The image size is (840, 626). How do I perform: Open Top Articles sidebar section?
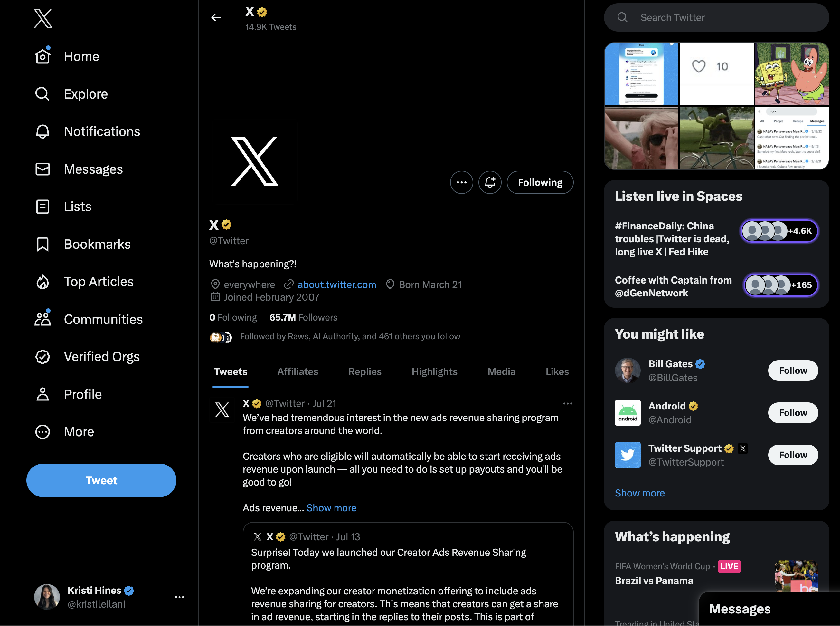[99, 282]
